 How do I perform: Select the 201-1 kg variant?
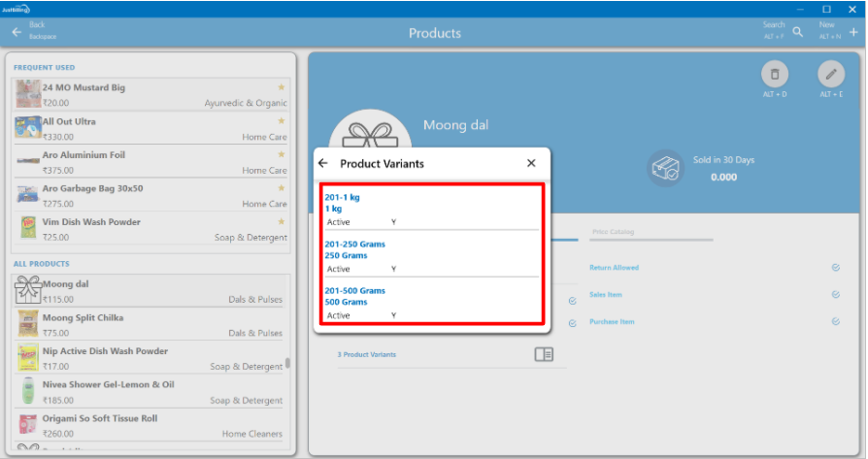coord(431,209)
